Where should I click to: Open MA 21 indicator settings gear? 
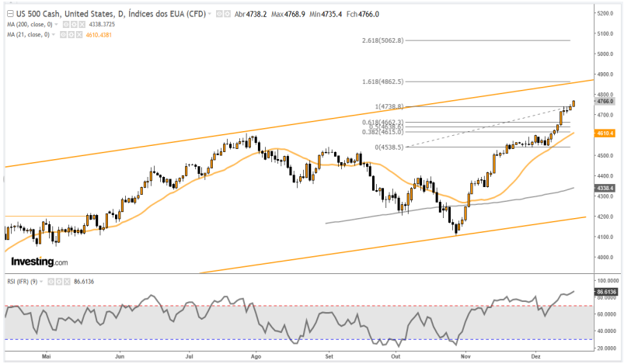click(71, 35)
